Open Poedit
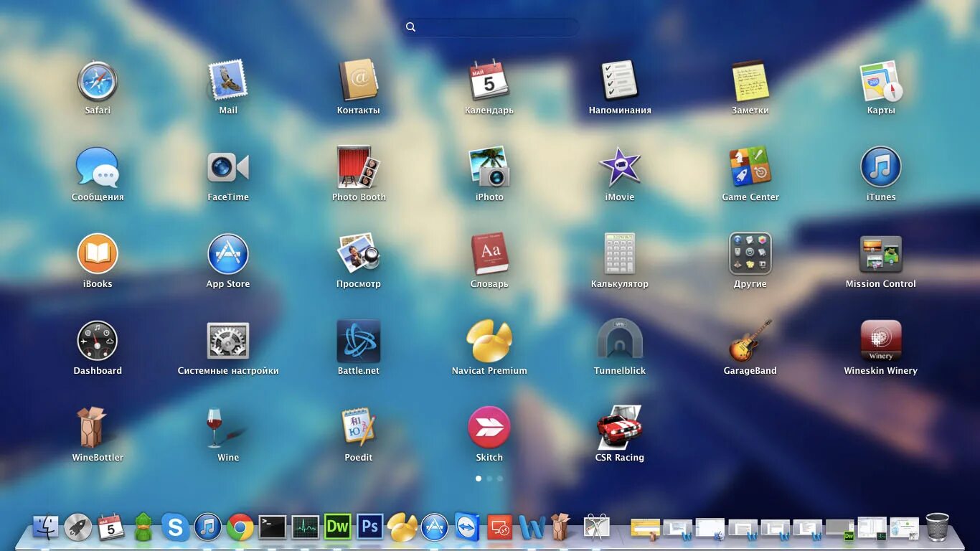 359,428
